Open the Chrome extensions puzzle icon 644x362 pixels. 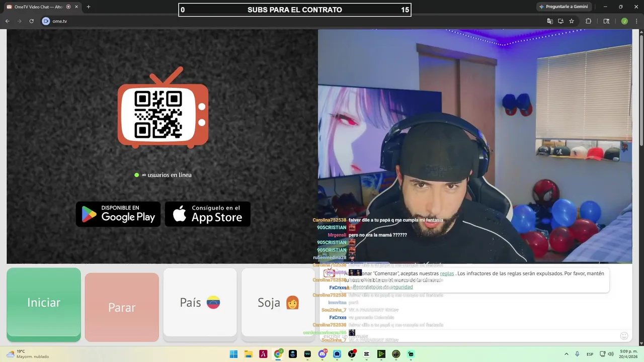coord(588,21)
